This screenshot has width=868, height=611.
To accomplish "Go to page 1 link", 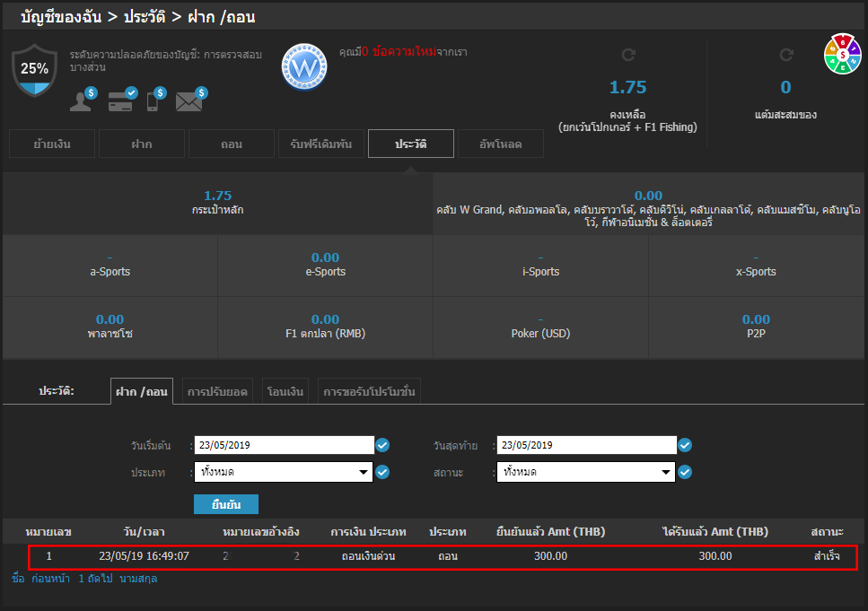I will (82, 579).
